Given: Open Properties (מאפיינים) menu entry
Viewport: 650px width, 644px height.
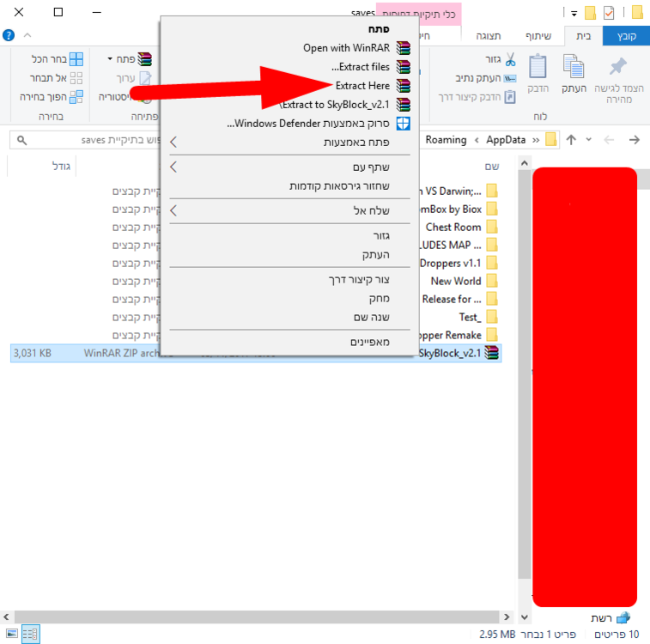Looking at the screenshot, I should click(x=289, y=342).
